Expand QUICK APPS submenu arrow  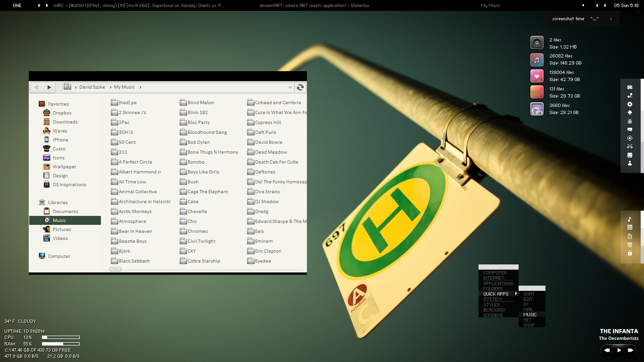[516, 294]
